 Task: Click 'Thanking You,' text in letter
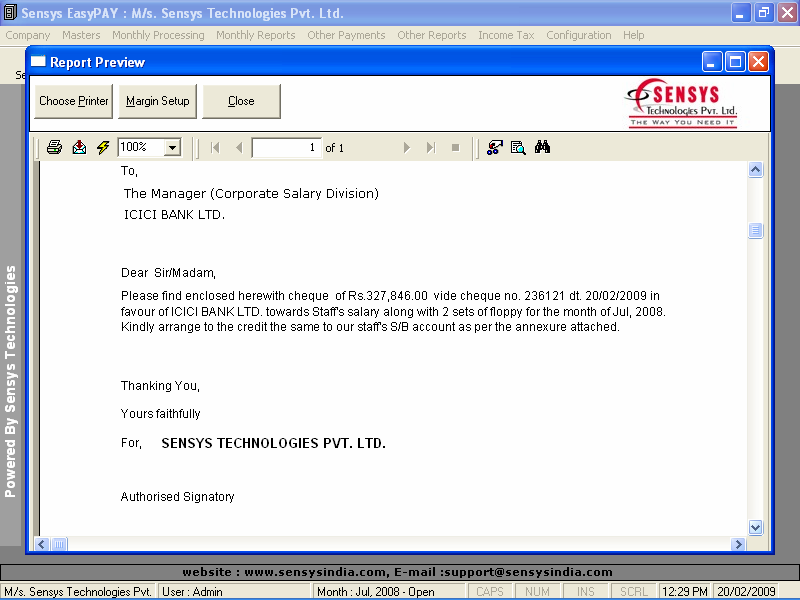[x=160, y=386]
